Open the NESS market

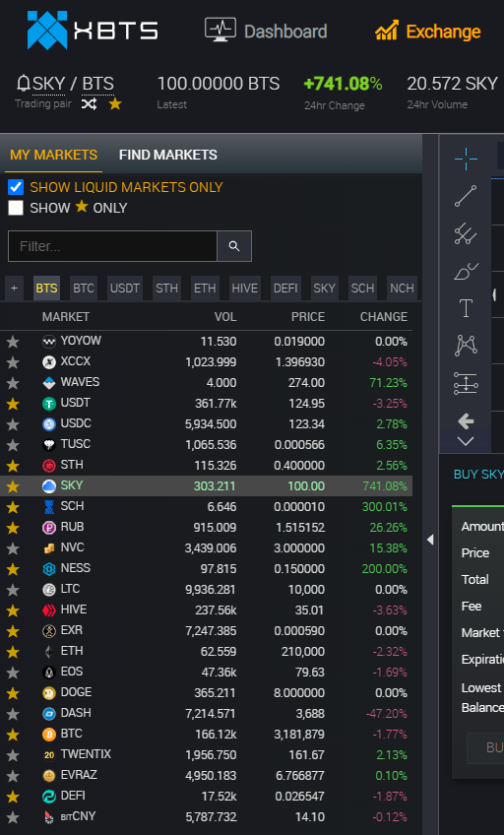pos(206,569)
